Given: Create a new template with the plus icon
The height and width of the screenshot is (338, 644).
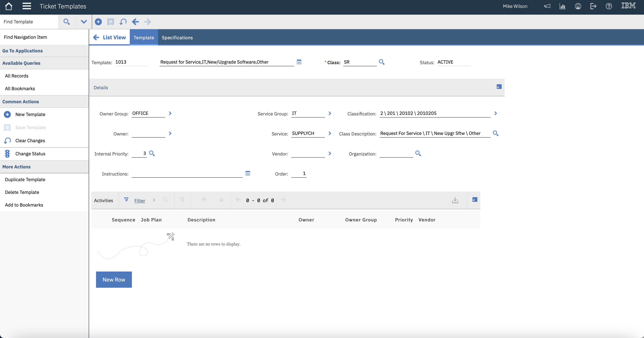Looking at the screenshot, I should [98, 22].
